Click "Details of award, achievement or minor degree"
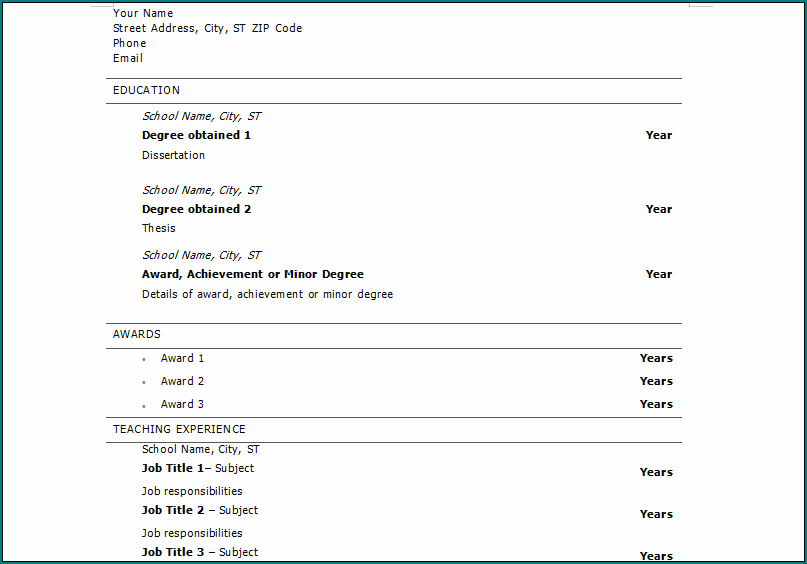The width and height of the screenshot is (807, 564). click(x=268, y=294)
